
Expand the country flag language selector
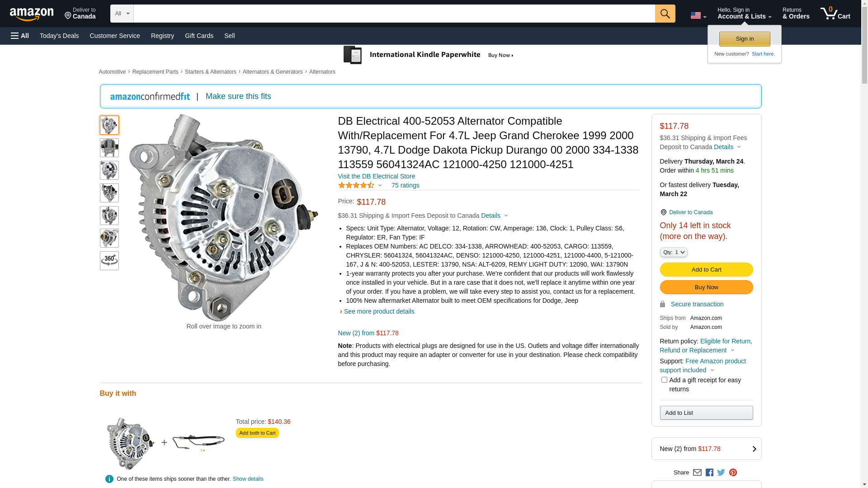(x=698, y=15)
